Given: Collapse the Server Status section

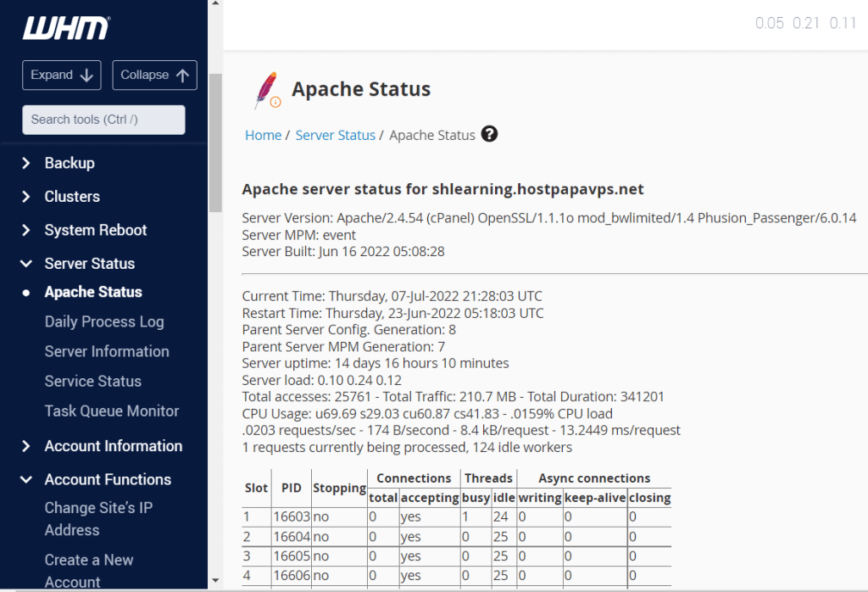Looking at the screenshot, I should tap(25, 263).
